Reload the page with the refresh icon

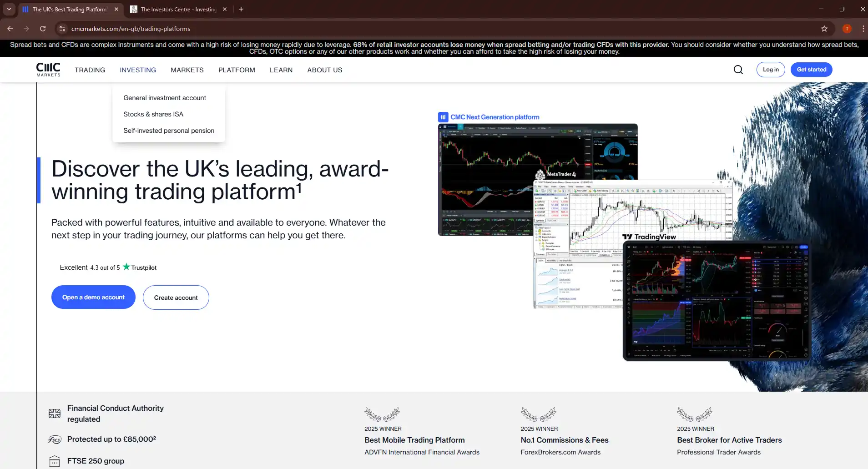tap(43, 29)
